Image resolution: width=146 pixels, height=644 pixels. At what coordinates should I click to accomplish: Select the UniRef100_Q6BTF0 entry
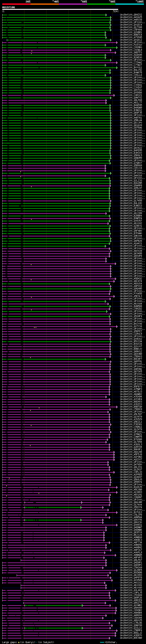131,53
